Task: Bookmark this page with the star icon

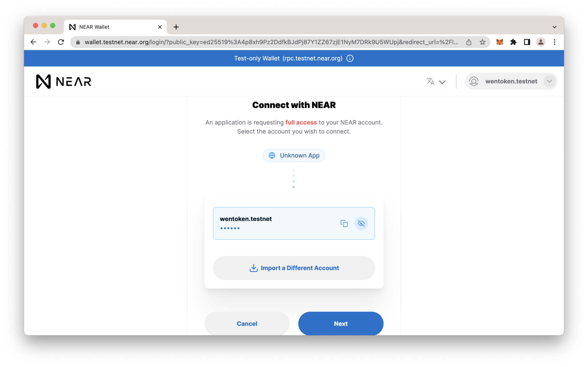Action: point(482,42)
